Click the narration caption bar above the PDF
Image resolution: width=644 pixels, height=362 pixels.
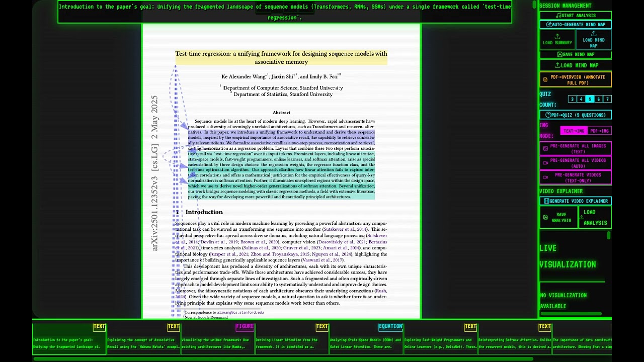[285, 12]
